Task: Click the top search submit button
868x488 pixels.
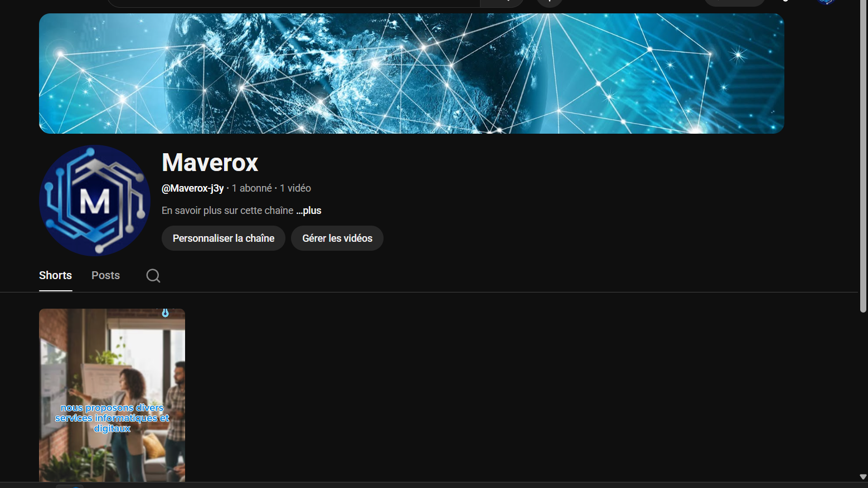Action: pyautogui.click(x=502, y=2)
